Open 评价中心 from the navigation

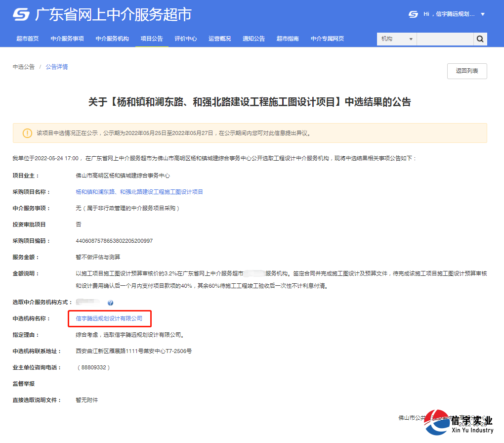pos(186,39)
